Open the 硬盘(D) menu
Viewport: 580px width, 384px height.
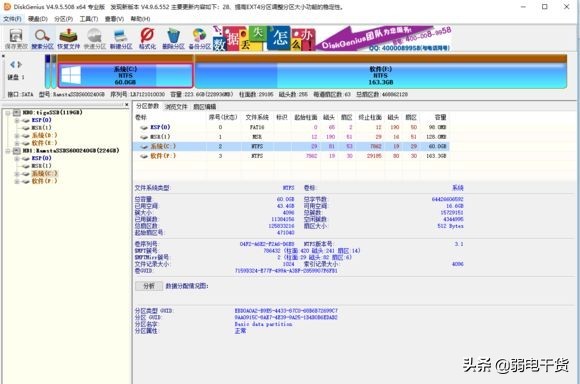point(38,18)
